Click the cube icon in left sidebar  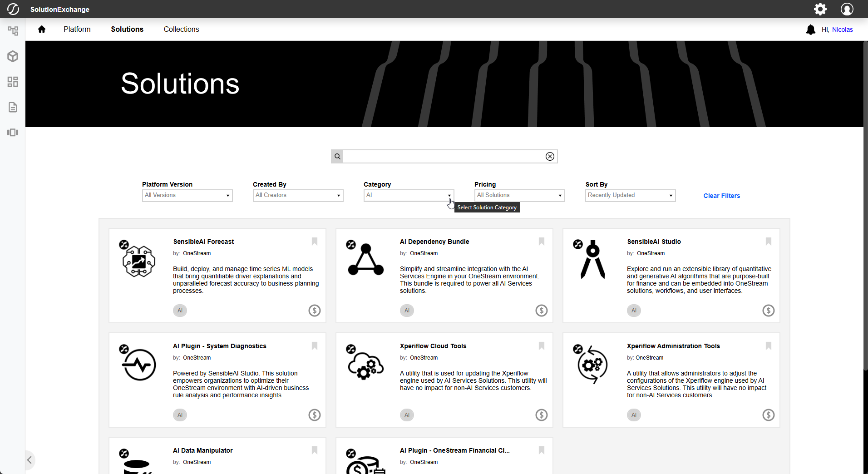click(x=13, y=56)
